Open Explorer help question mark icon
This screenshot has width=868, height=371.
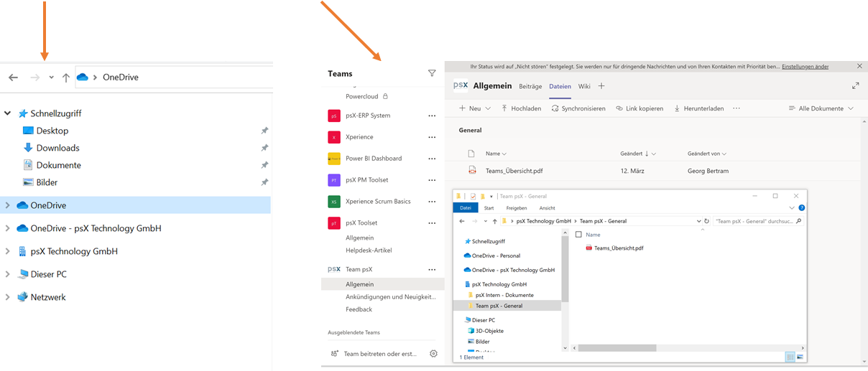tap(801, 208)
